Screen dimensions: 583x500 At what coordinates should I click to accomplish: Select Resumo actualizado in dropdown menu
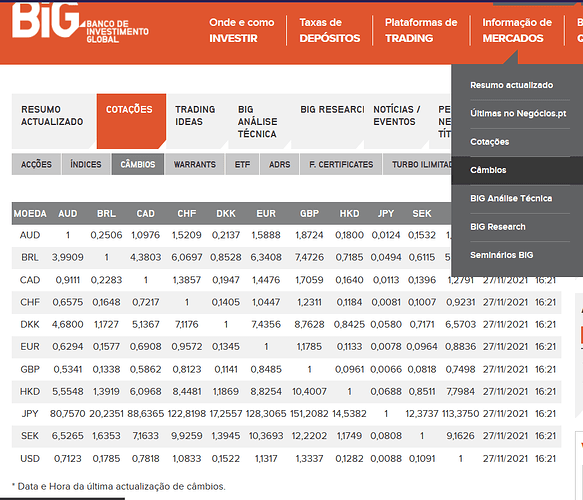coord(512,85)
